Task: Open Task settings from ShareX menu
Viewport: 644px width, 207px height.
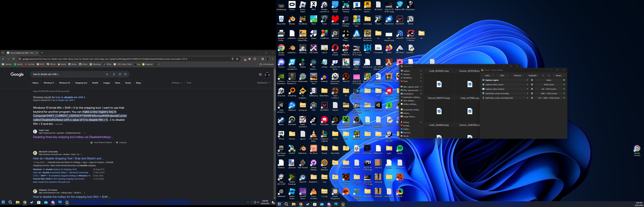Action: click(x=409, y=101)
